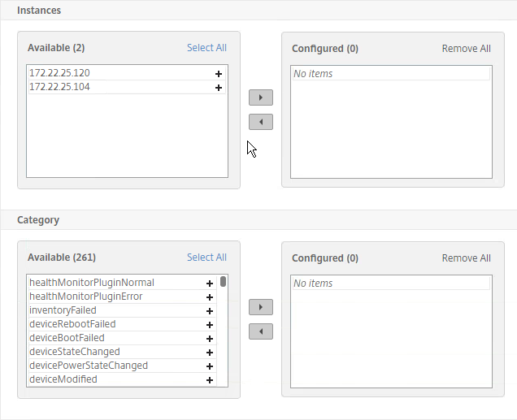Viewport: 517px width, 420px height.
Task: Remove All configured instances
Action: click(x=467, y=49)
